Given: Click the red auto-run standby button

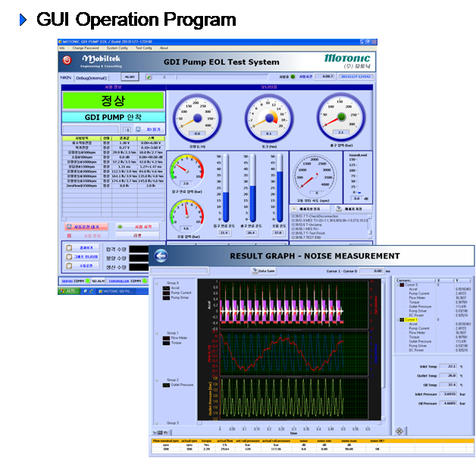Looking at the screenshot, I should tap(86, 227).
